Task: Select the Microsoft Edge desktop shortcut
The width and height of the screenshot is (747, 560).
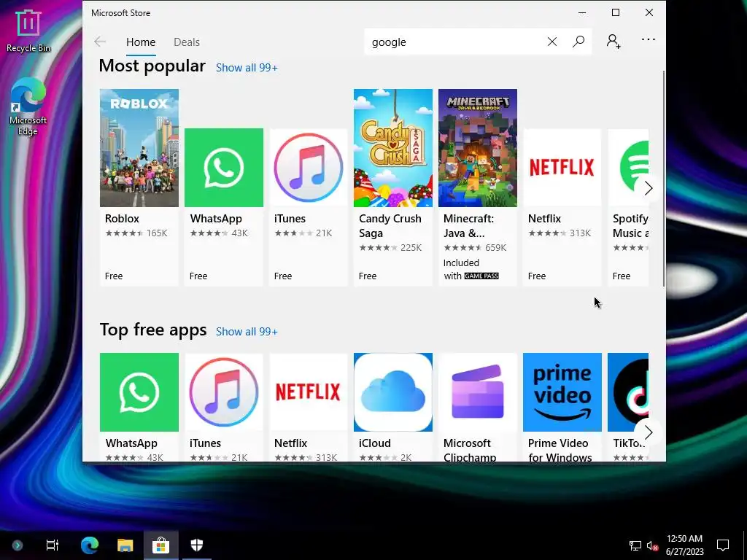Action: click(28, 106)
